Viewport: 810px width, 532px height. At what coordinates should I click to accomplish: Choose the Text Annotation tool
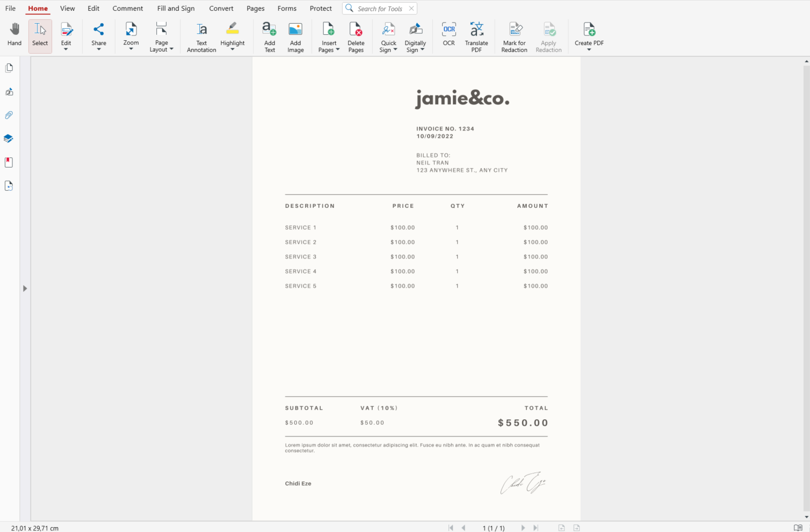pyautogui.click(x=201, y=37)
